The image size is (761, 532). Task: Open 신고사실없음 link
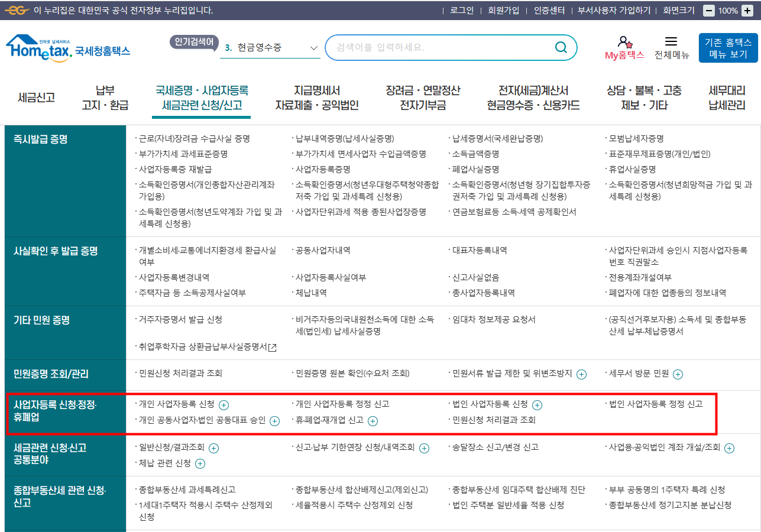475,277
